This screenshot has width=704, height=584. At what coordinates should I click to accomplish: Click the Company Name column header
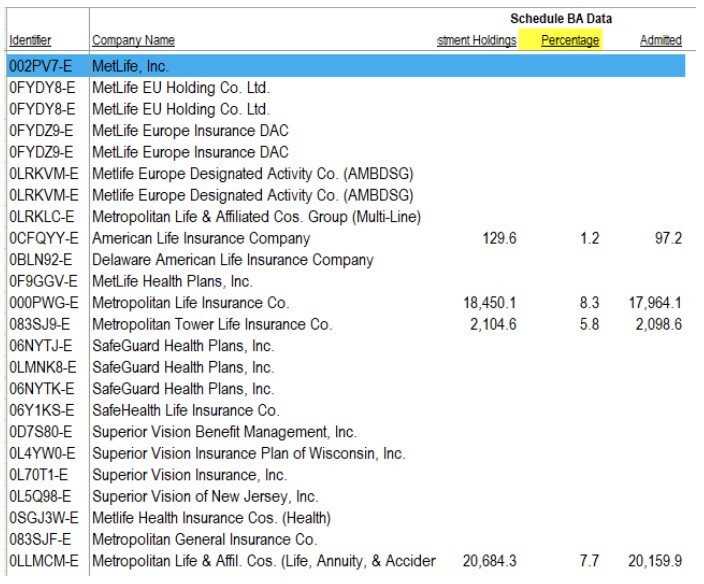[x=133, y=40]
